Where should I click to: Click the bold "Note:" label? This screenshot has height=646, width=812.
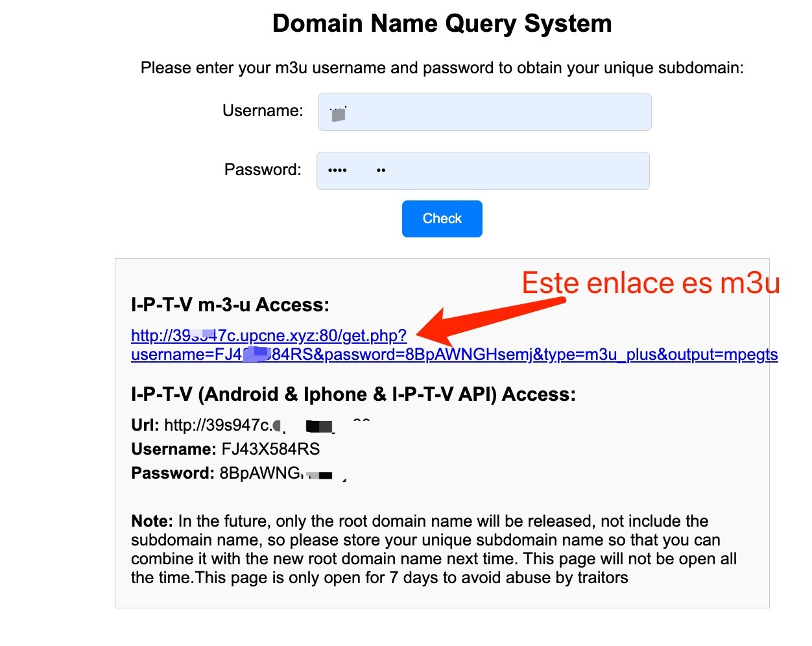152,521
